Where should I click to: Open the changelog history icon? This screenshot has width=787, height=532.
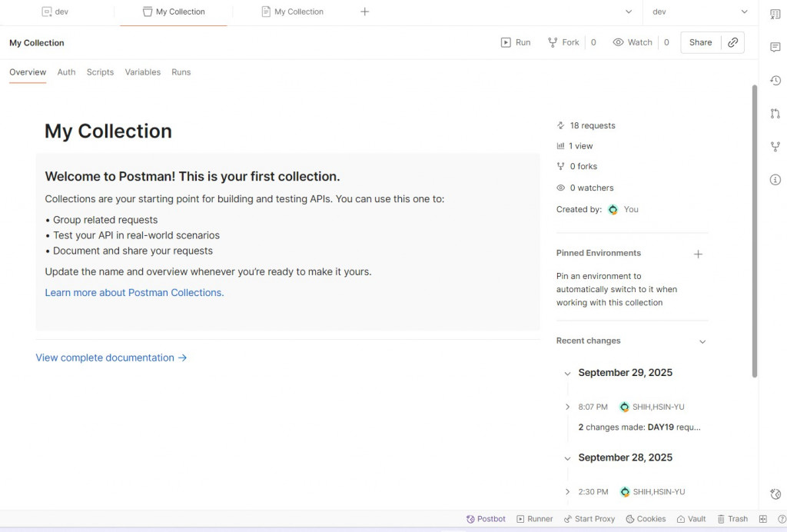pyautogui.click(x=775, y=81)
